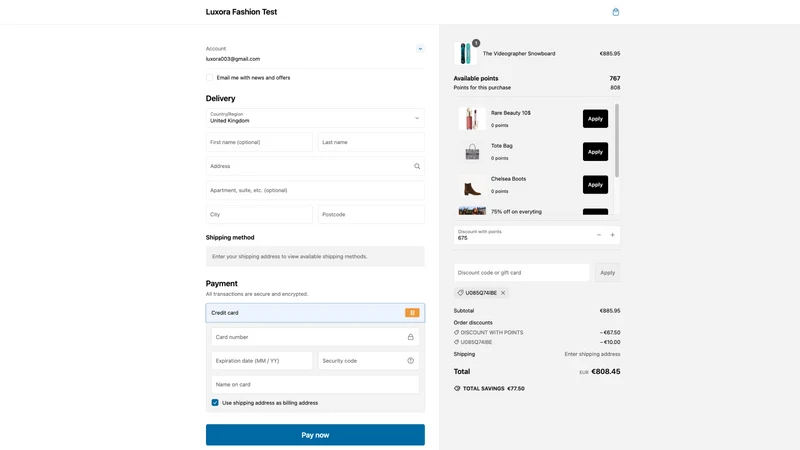Viewport: 800px width, 450px height.
Task: Click the search icon in Address field
Action: point(417,166)
